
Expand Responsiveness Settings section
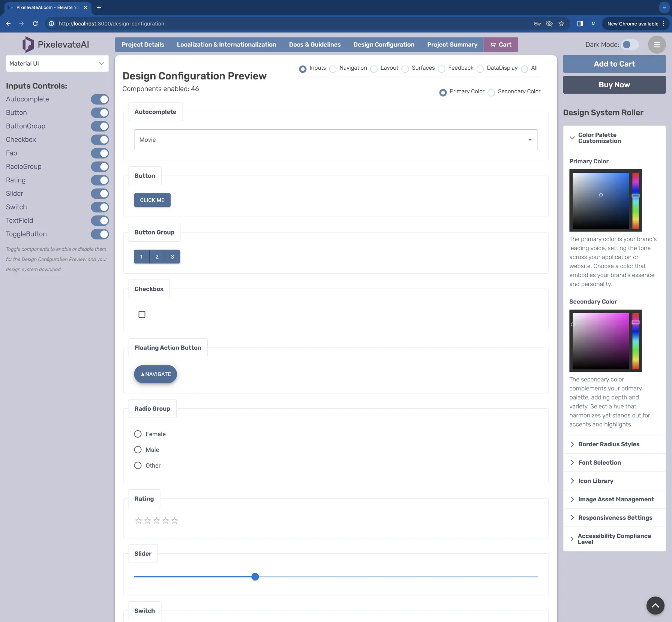(x=614, y=517)
